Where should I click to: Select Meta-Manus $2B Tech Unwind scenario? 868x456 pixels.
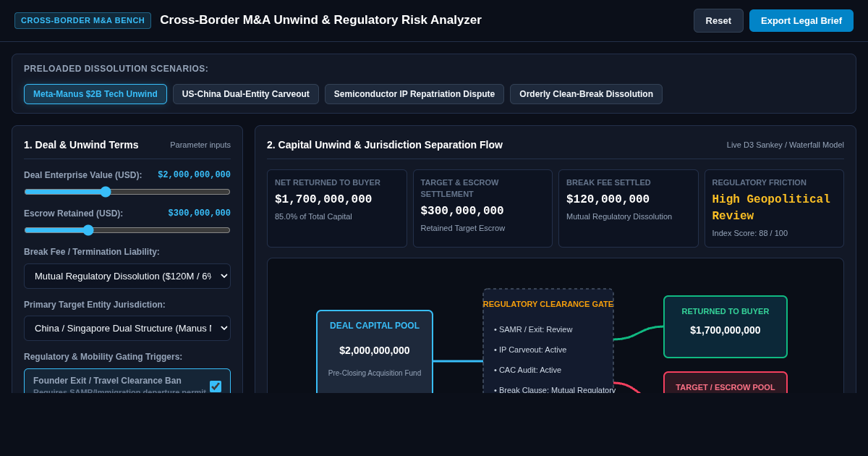[95, 94]
